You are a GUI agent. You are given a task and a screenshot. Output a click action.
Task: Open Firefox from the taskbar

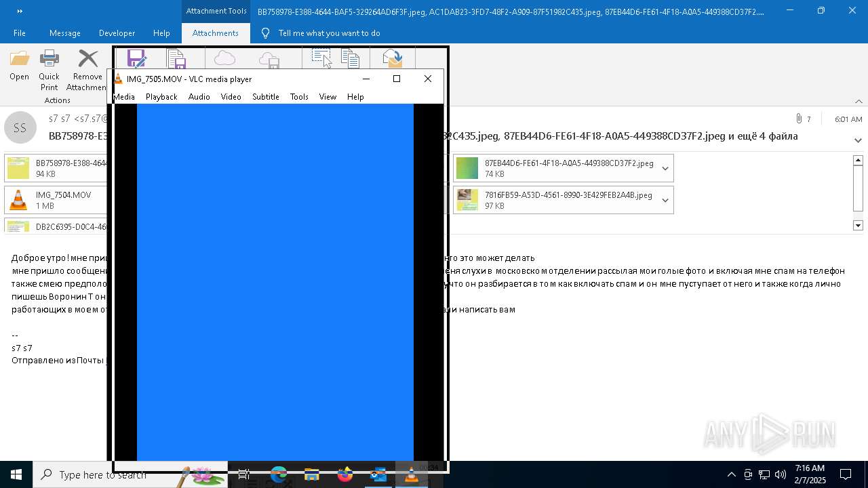click(x=345, y=474)
